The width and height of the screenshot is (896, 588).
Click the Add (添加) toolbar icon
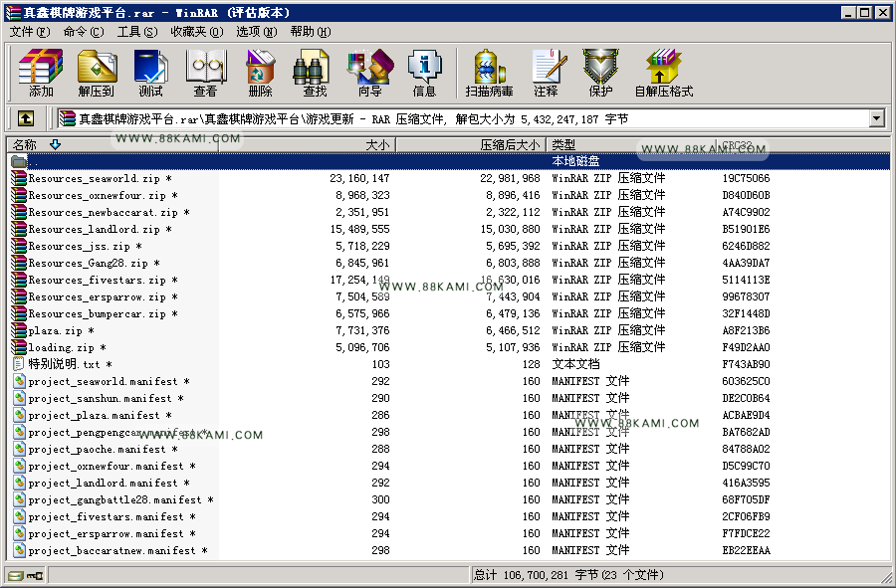tap(41, 73)
